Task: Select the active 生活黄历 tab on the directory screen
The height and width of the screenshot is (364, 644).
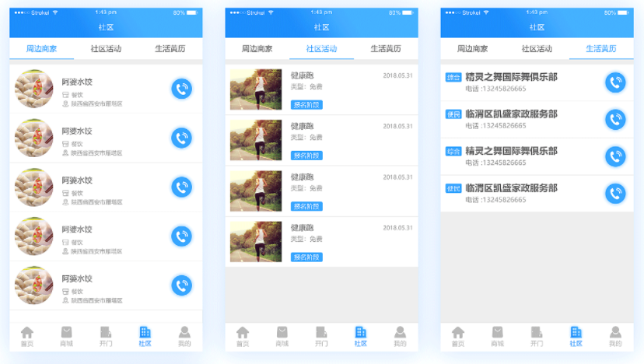Action: click(x=601, y=49)
